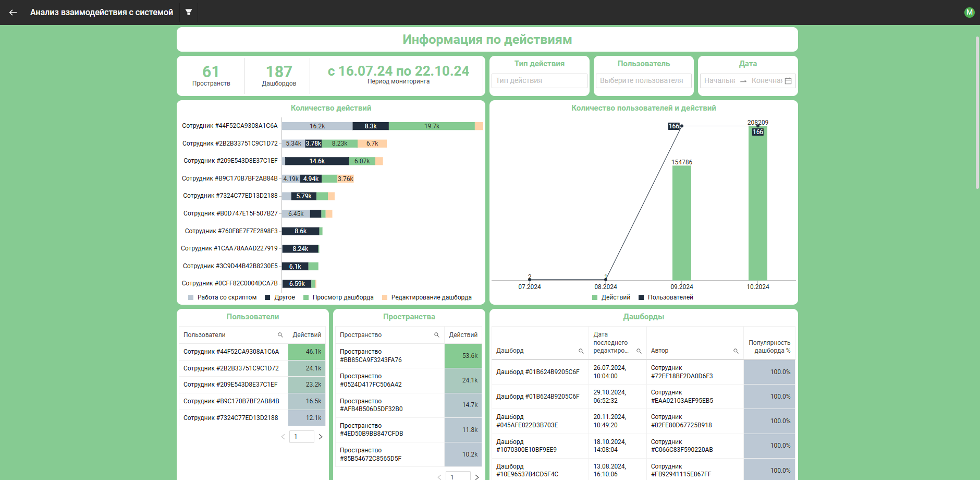Select Дашборд #045AFE022D3B703E row
This screenshot has width=980, height=480.
coord(643,421)
